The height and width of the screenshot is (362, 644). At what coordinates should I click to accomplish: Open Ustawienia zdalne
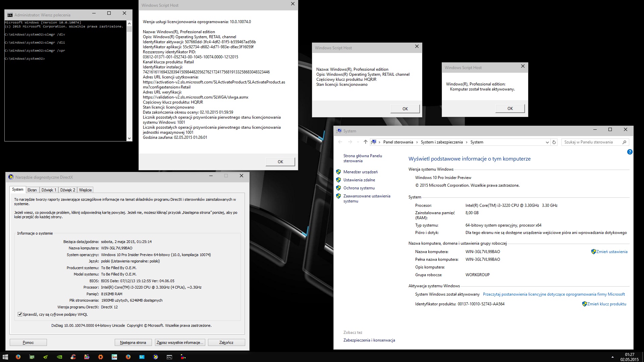coord(359,180)
